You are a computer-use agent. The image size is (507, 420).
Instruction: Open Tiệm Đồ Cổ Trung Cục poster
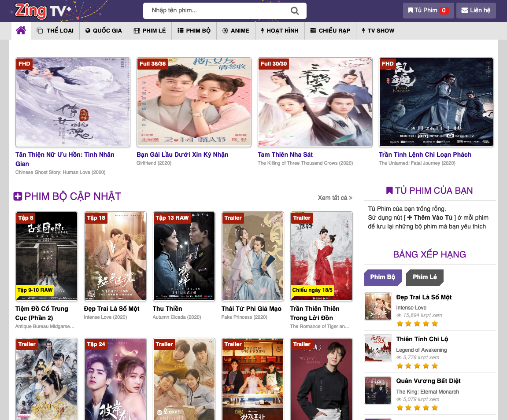(x=47, y=256)
